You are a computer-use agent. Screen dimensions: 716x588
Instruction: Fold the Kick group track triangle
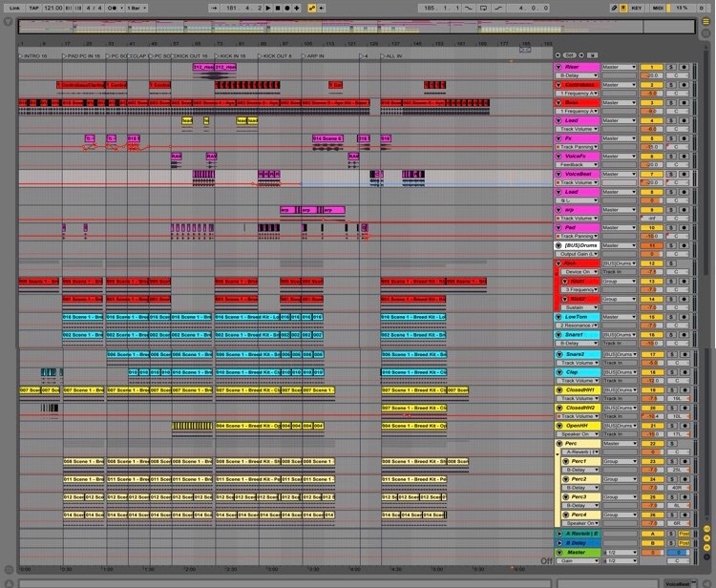click(x=558, y=263)
